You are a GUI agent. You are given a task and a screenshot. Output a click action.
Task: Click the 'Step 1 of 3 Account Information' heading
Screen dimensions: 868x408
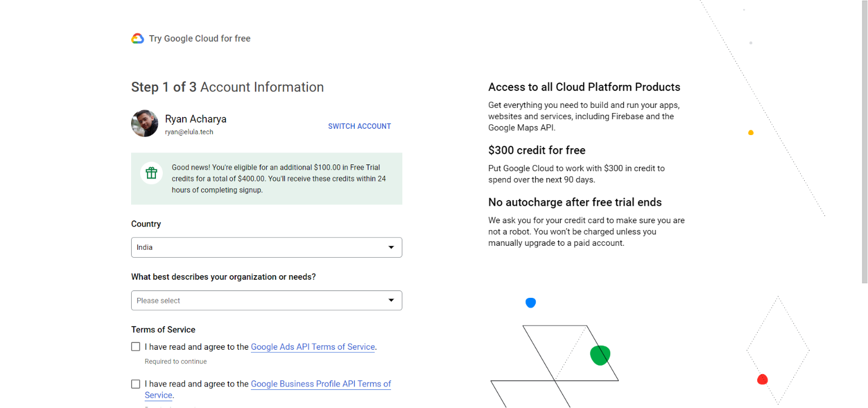coord(227,87)
